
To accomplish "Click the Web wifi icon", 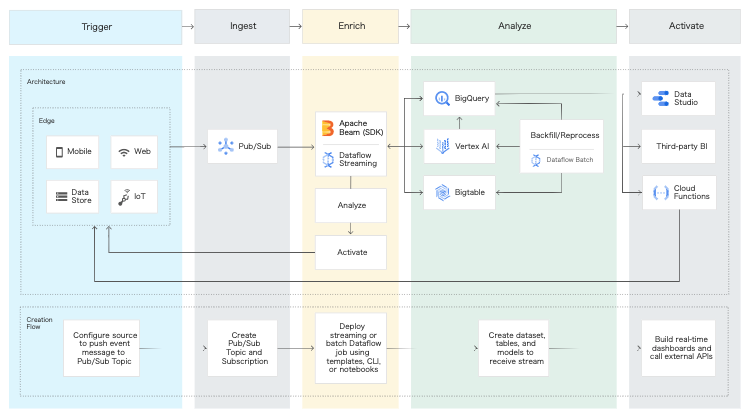I will 124,152.
